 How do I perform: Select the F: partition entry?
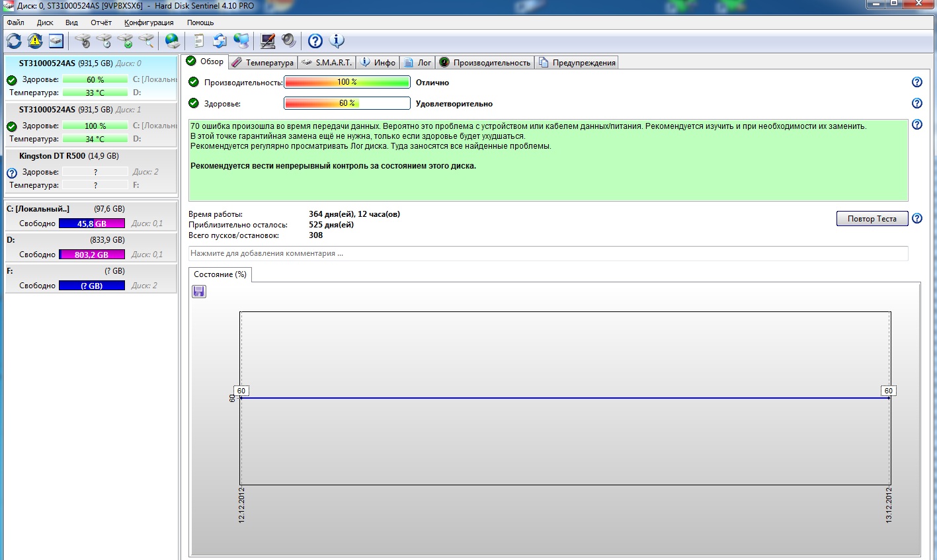tap(91, 278)
